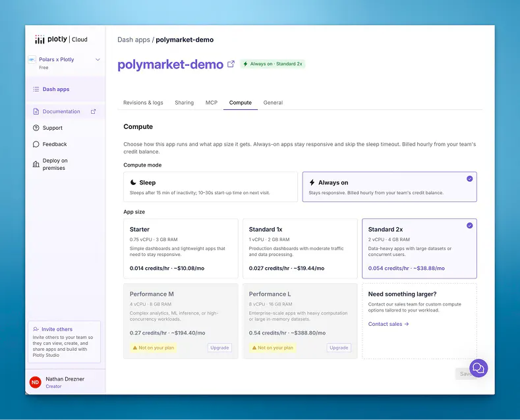The height and width of the screenshot is (420, 520).
Task: Click Upgrade on Performance M
Action: click(219, 348)
